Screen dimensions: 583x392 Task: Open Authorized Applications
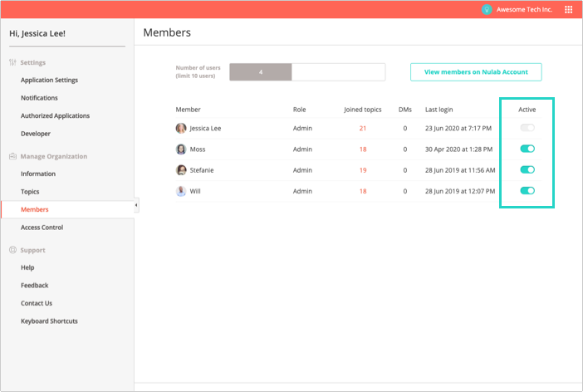(x=56, y=115)
